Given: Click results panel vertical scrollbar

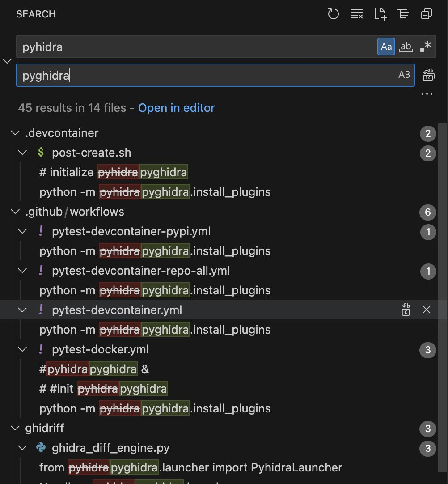Looking at the screenshot, I should [x=443, y=297].
